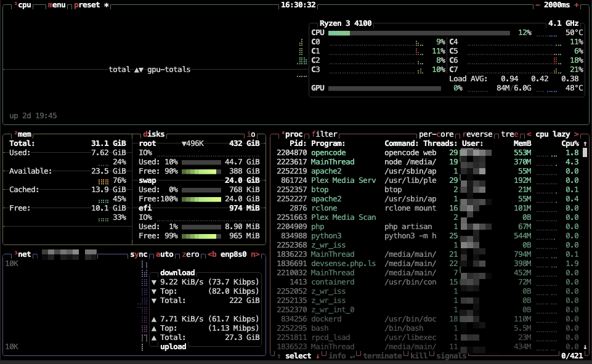The width and height of the screenshot is (592, 364).
Task: Activate the process filter field
Action: tap(324, 134)
